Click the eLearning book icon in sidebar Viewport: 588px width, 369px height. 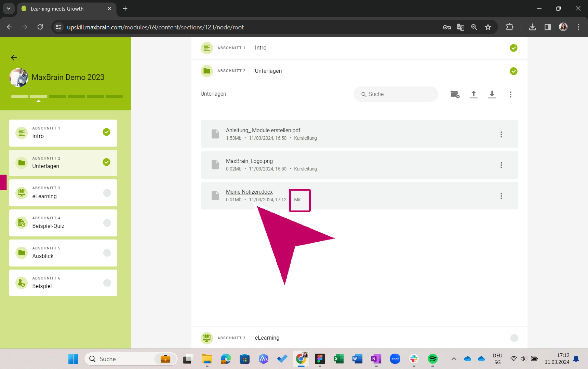tap(22, 193)
